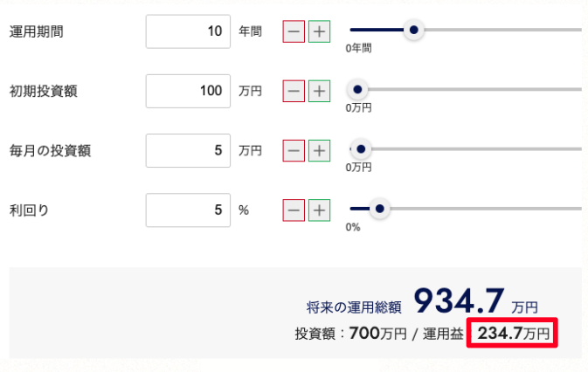
Task: Increase 初期投資額 with the plus button
Action: 319,91
